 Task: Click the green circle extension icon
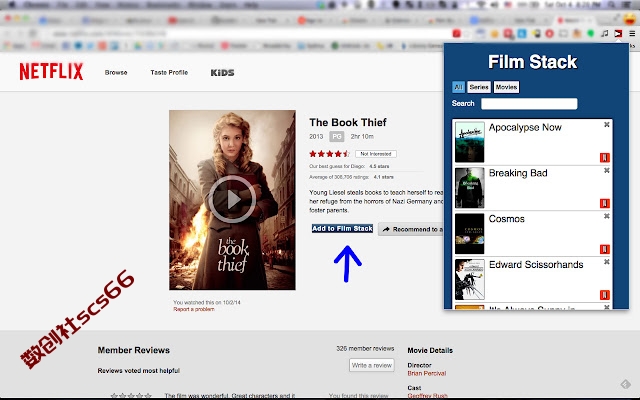(591, 33)
